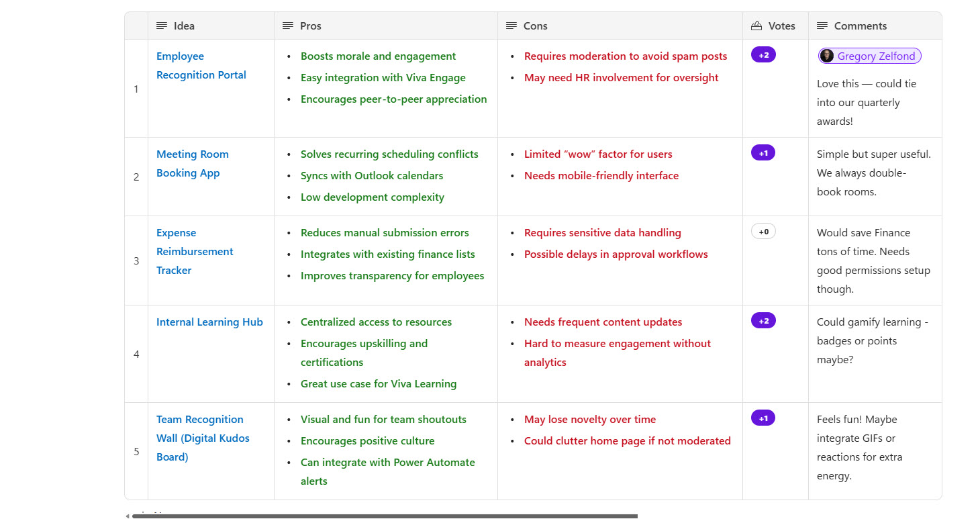Open the Pros column header menu

point(310,26)
